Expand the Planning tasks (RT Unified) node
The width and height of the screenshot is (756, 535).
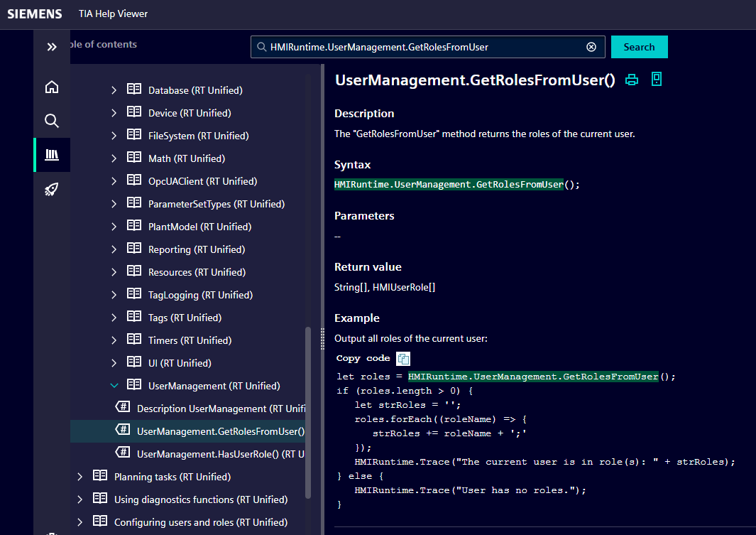80,477
